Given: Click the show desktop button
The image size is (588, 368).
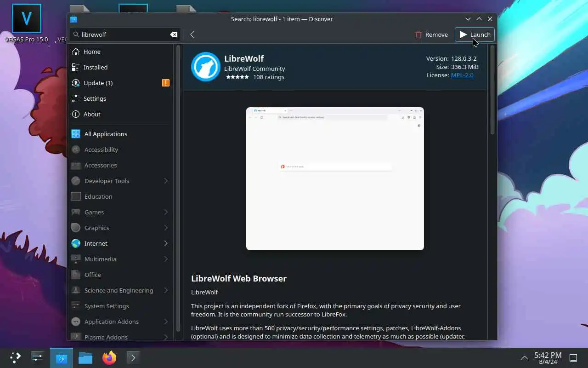Looking at the screenshot, I should click(x=574, y=358).
